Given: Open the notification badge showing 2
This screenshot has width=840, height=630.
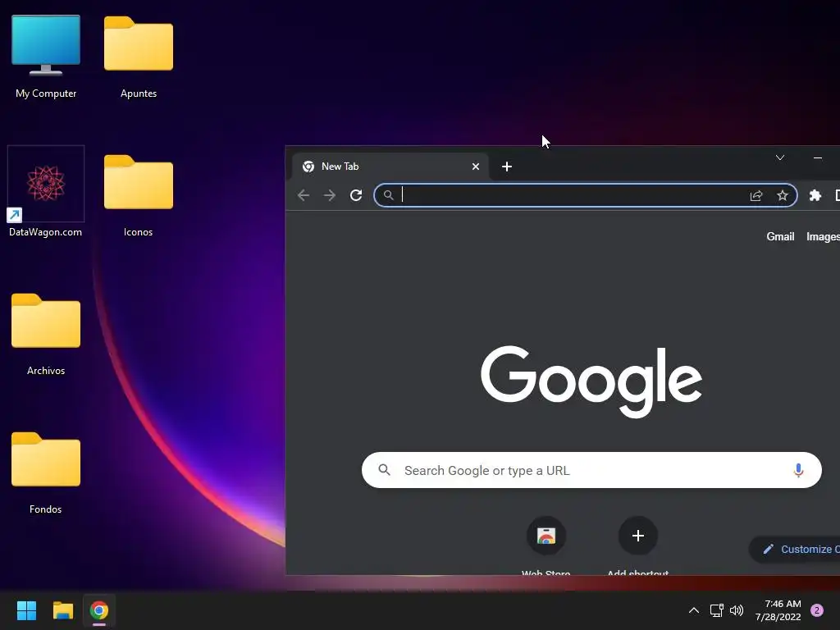Looking at the screenshot, I should [x=816, y=610].
